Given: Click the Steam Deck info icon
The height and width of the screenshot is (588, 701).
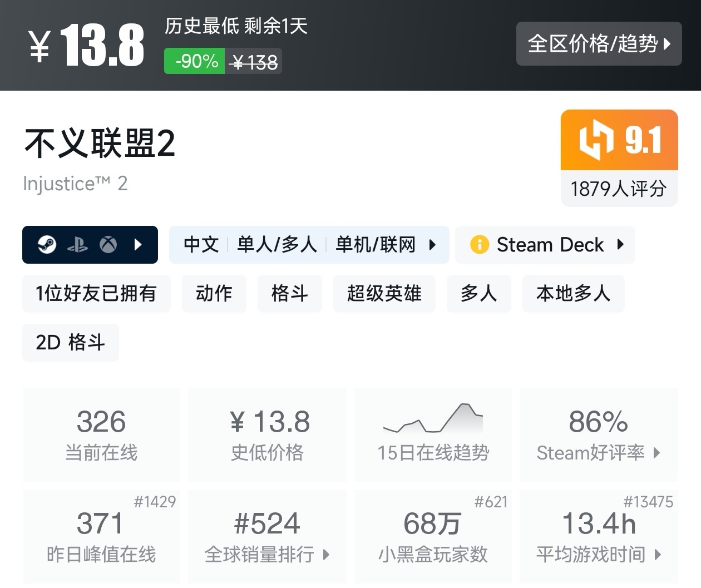Looking at the screenshot, I should pyautogui.click(x=479, y=244).
